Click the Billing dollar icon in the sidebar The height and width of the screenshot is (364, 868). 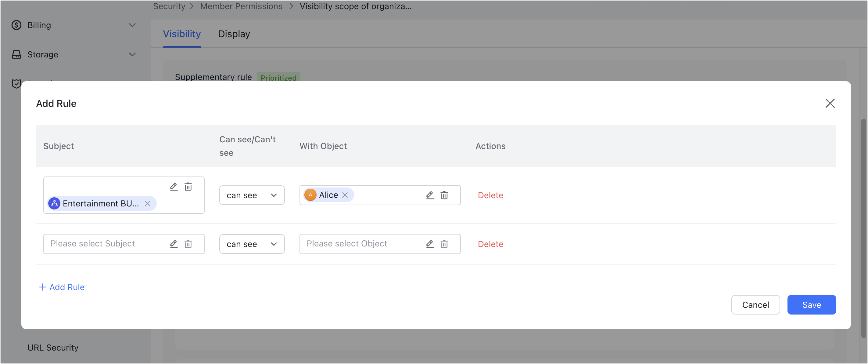point(16,25)
